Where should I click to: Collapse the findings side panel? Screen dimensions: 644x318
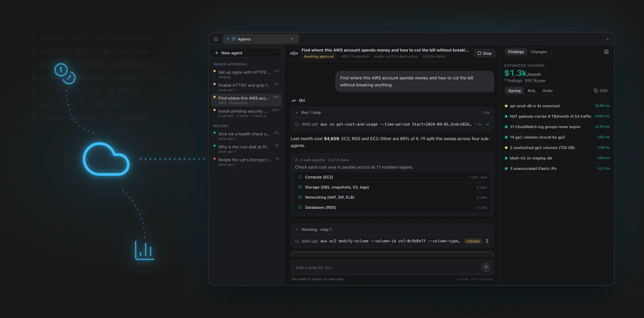click(606, 52)
